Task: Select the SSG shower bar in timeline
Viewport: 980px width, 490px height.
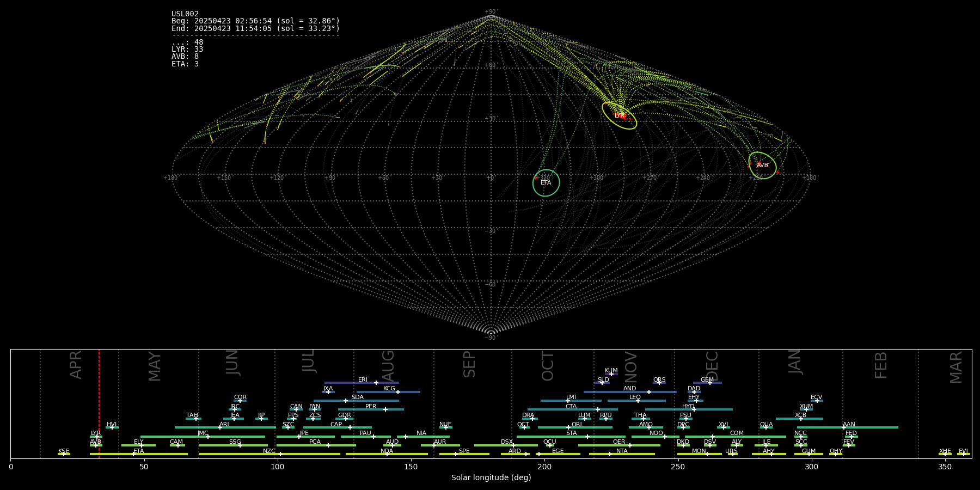Action: 234,445
